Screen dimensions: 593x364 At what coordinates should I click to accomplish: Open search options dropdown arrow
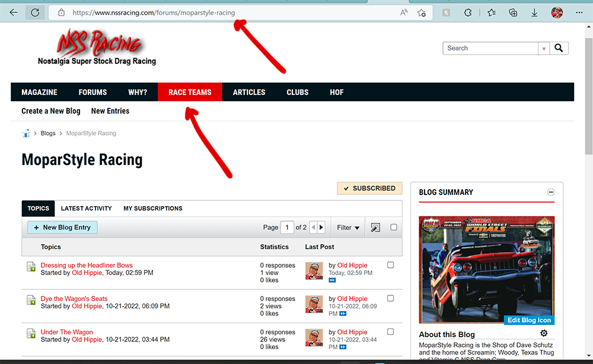(x=544, y=49)
